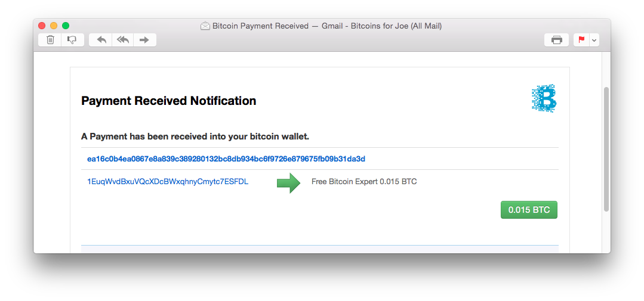This screenshot has width=644, height=301.
Task: Delete this message with the trash icon
Action: pyautogui.click(x=50, y=40)
